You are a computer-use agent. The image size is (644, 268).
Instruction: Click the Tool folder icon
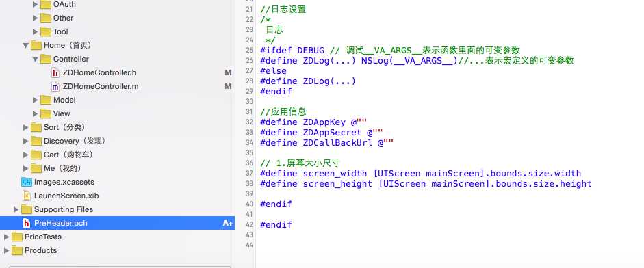pos(46,31)
